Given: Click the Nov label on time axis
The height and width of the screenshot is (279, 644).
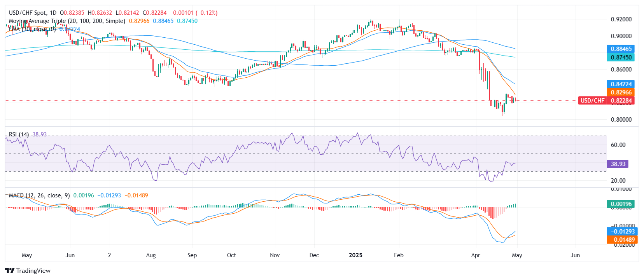Looking at the screenshot, I should point(275,255).
